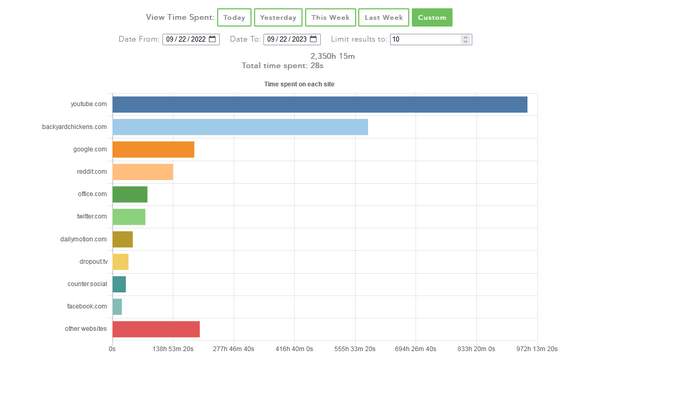
Task: Select the reddit.com peach bar
Action: click(143, 172)
